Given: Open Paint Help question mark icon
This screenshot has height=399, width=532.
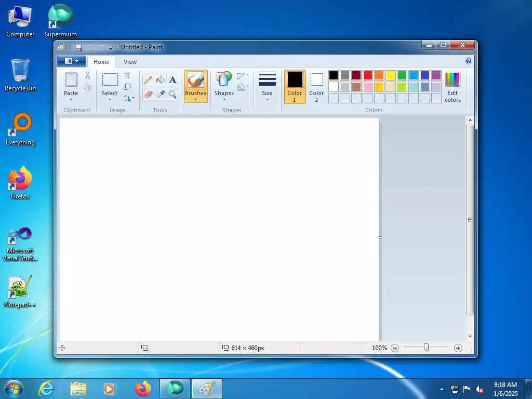Looking at the screenshot, I should [469, 61].
